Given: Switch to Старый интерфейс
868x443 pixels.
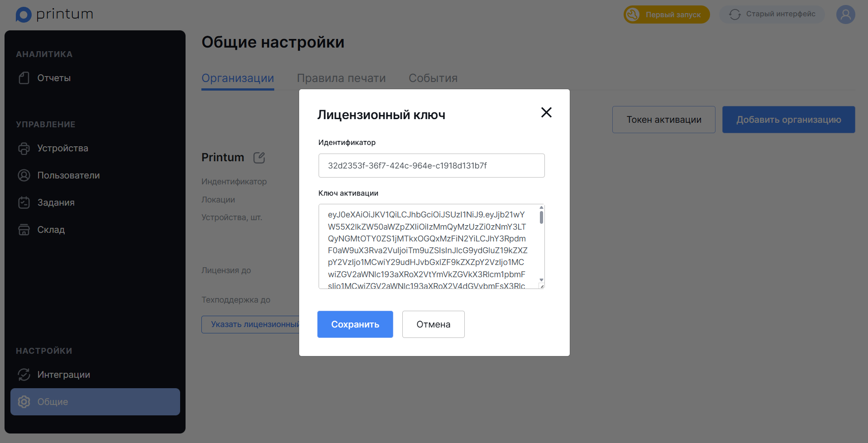Looking at the screenshot, I should point(772,14).
